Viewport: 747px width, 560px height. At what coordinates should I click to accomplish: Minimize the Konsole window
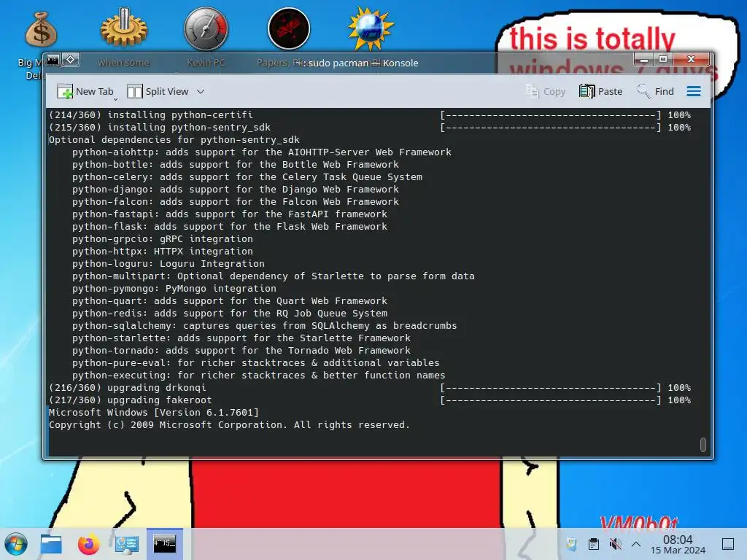click(x=644, y=60)
